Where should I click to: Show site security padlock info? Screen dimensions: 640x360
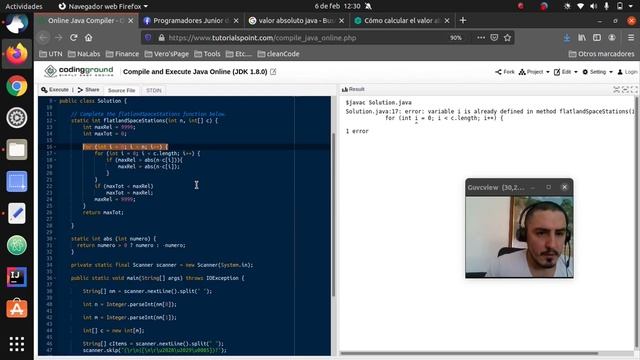[162, 38]
